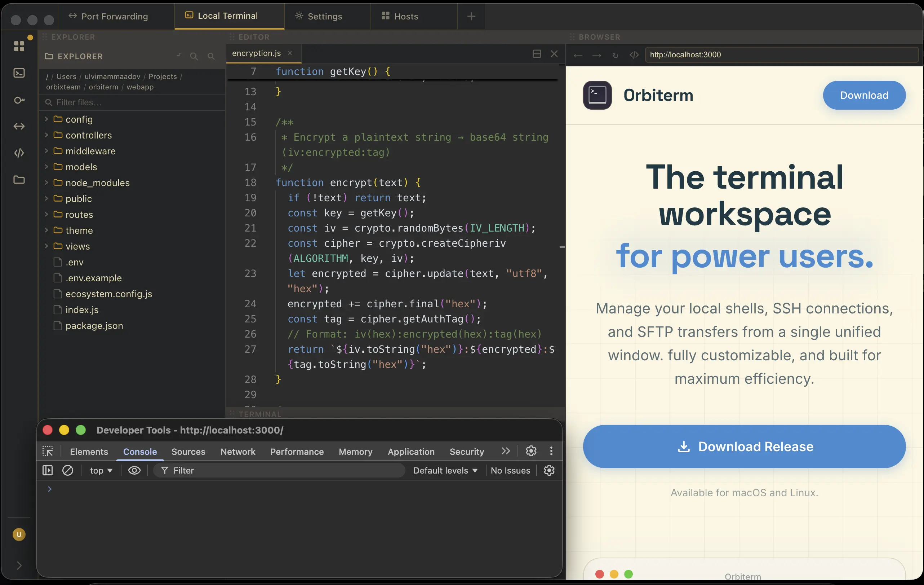Expand the node_modules folder
Screen dimensions: 924x585
click(x=46, y=182)
